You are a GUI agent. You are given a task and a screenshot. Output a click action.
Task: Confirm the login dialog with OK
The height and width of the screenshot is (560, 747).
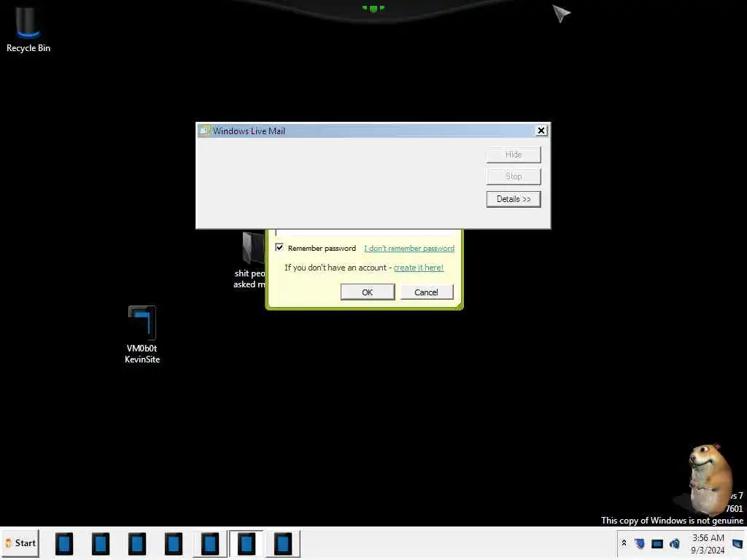pyautogui.click(x=368, y=292)
